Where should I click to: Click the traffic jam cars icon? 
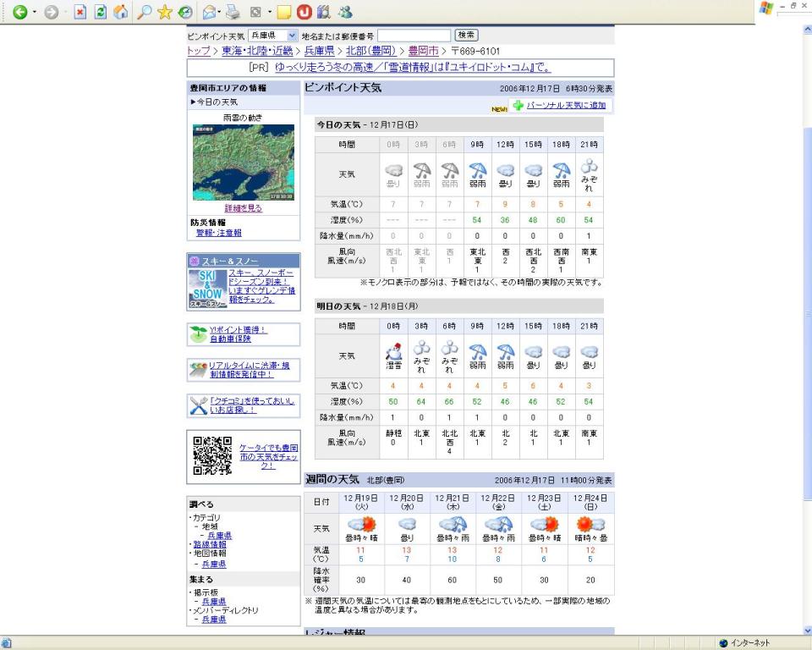[198, 370]
